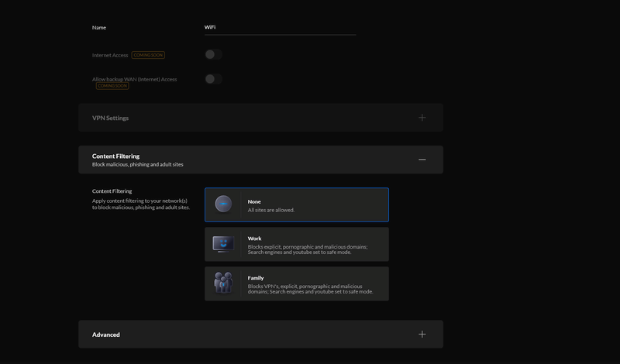Click the Family people group icon
Image resolution: width=620 pixels, height=364 pixels.
(223, 283)
